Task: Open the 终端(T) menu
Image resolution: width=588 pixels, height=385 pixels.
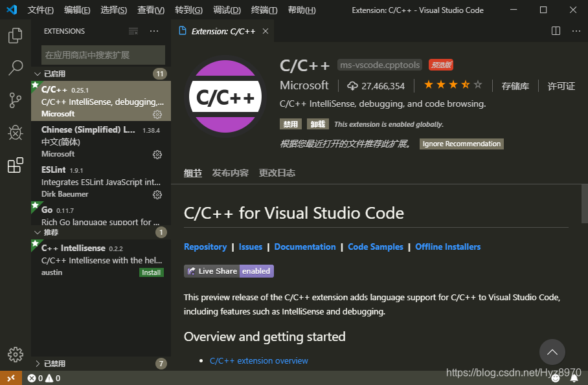Action: 264,10
